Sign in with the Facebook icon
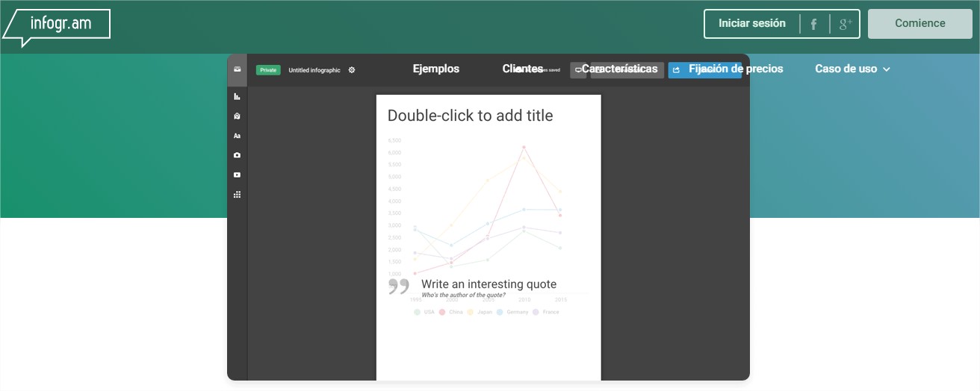The width and height of the screenshot is (980, 391). pyautogui.click(x=813, y=24)
